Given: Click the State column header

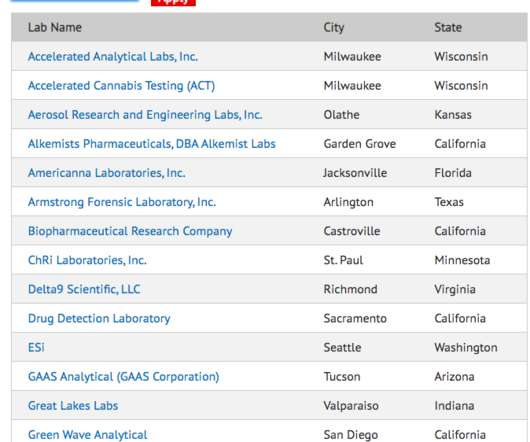Looking at the screenshot, I should click(448, 27).
